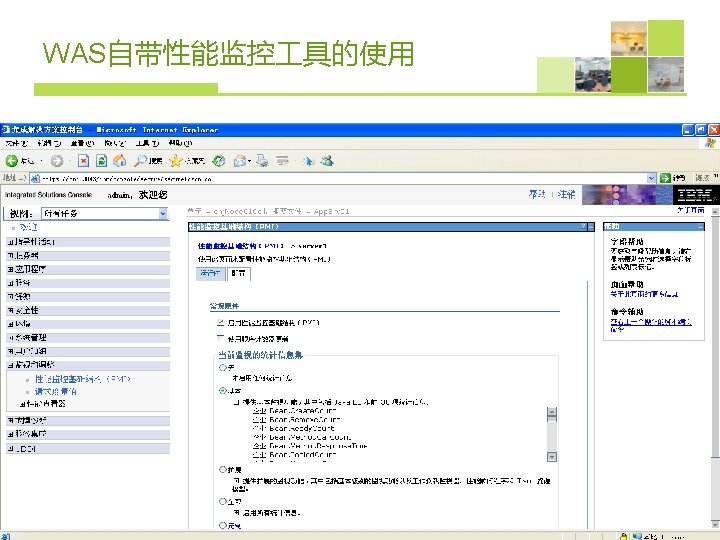Open the address bar dropdown arrow
Screen dimensions: 720x540
tap(652, 178)
